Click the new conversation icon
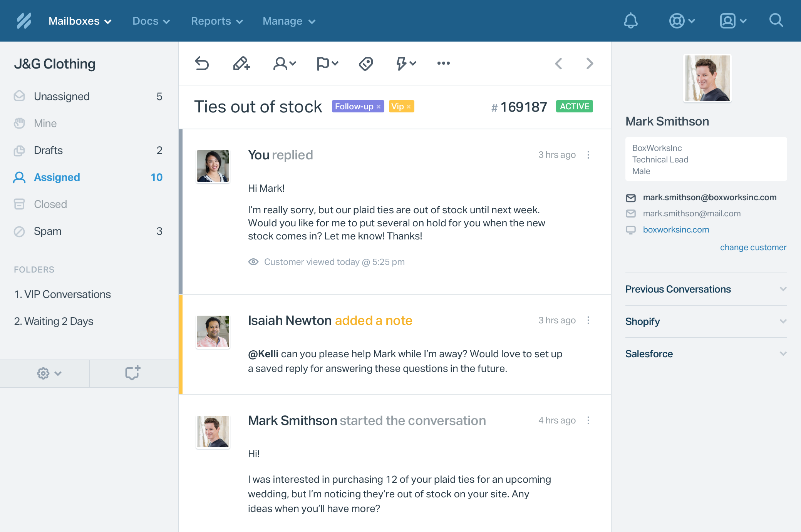Image resolution: width=801 pixels, height=532 pixels. coord(133,373)
